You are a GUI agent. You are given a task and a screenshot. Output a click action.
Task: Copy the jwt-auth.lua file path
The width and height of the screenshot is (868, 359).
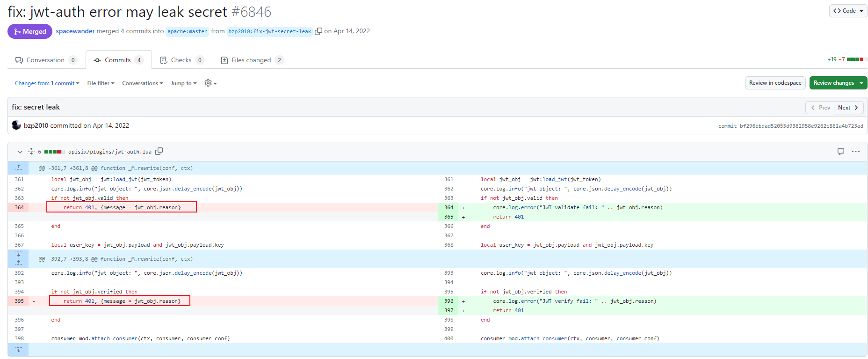[159, 151]
